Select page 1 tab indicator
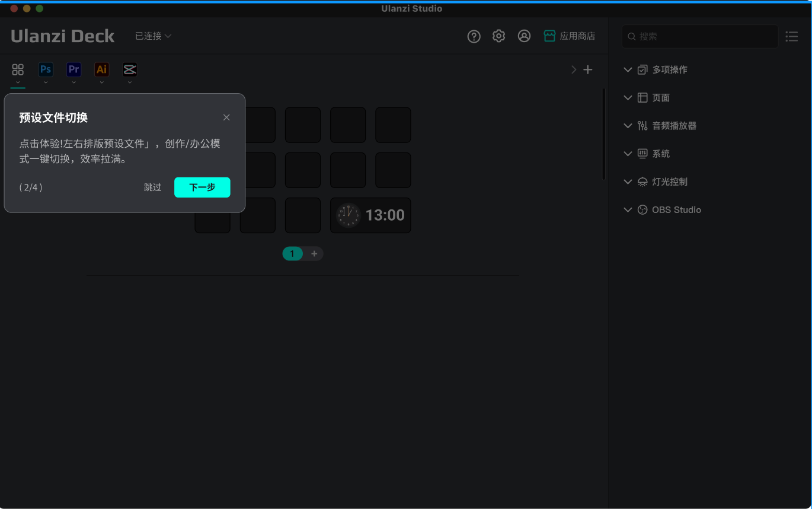 click(x=292, y=254)
